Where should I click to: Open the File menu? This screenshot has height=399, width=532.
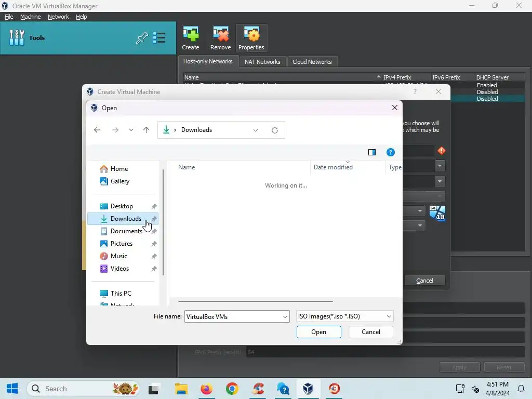pyautogui.click(x=9, y=17)
